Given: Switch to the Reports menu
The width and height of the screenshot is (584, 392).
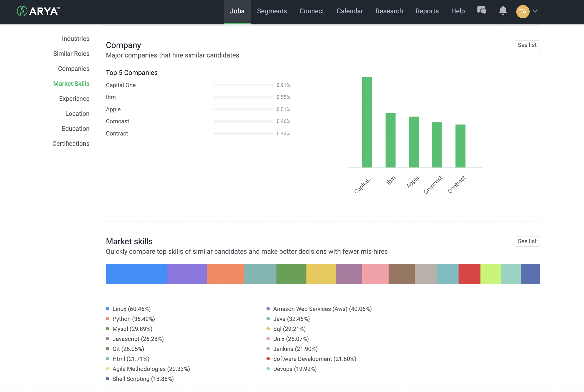Looking at the screenshot, I should (x=427, y=11).
